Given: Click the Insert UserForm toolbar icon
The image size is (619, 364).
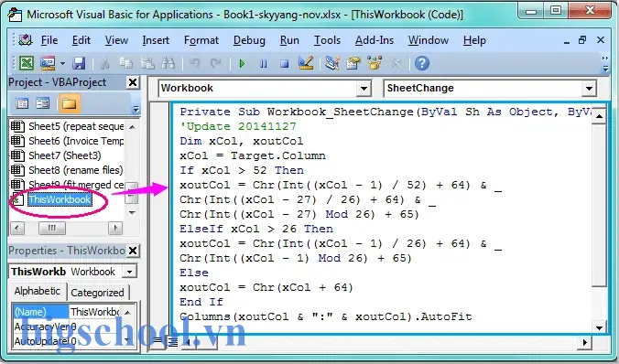Looking at the screenshot, I should [48, 63].
